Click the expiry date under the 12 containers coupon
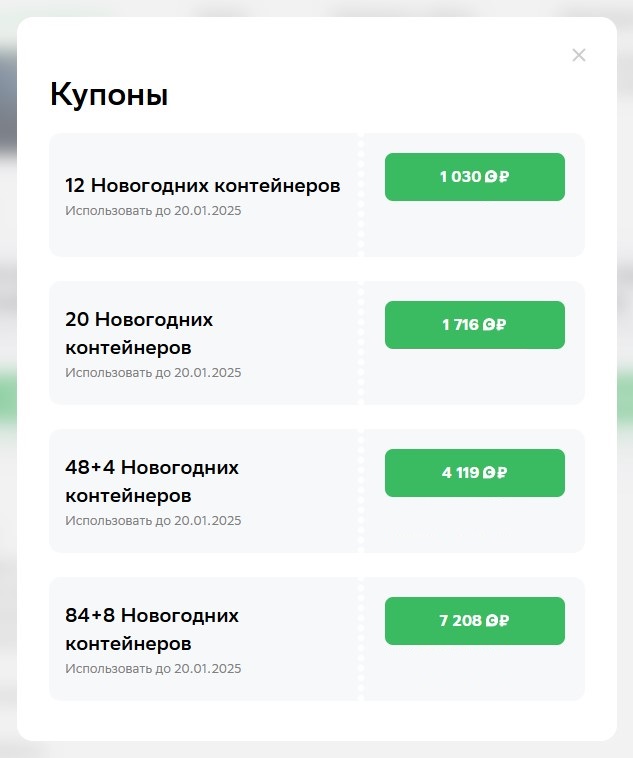Image resolution: width=633 pixels, height=758 pixels. point(153,211)
